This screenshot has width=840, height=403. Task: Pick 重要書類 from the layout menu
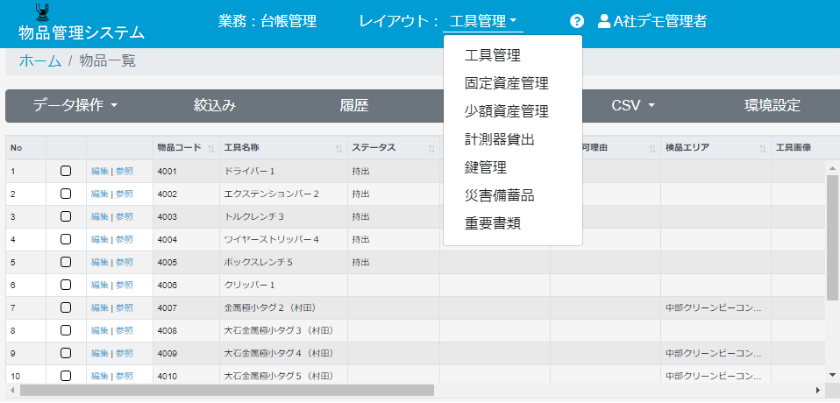point(492,223)
